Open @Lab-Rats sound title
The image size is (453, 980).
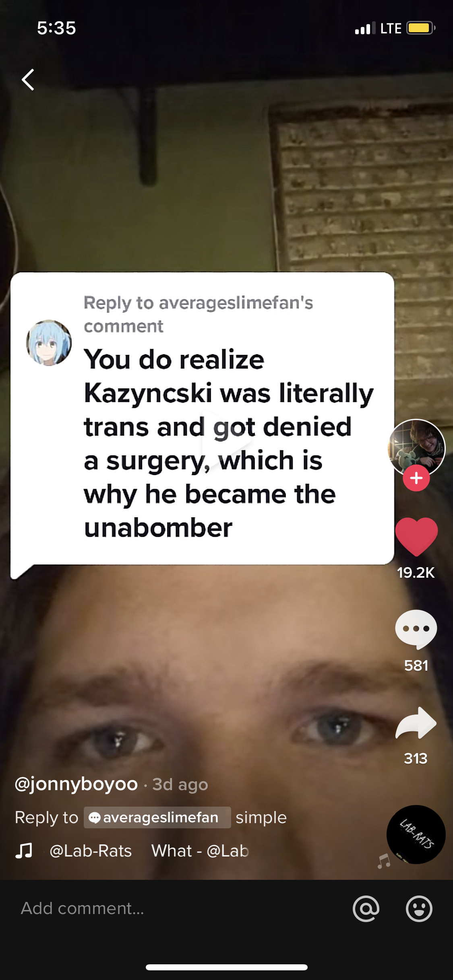[x=91, y=851]
